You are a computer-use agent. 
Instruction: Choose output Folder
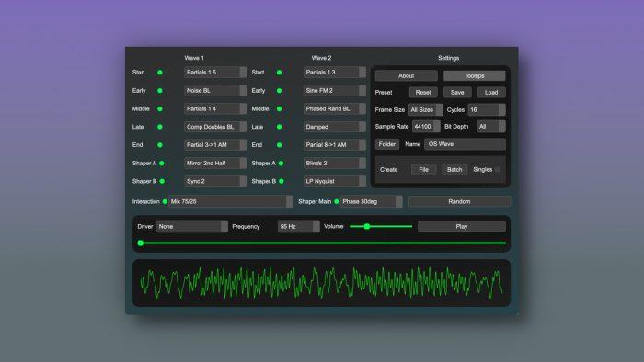click(387, 144)
